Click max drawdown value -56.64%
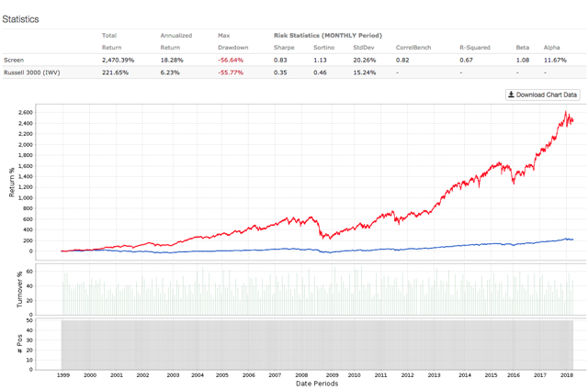 pos(231,60)
